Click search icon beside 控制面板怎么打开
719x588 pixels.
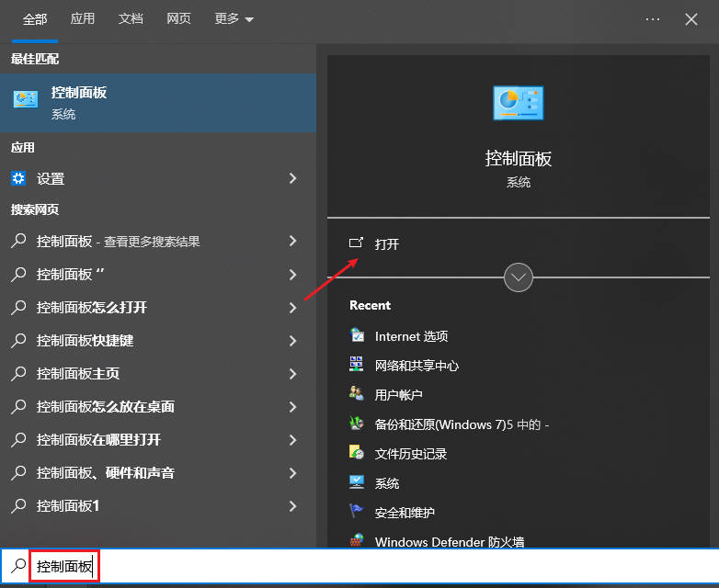coord(18,307)
